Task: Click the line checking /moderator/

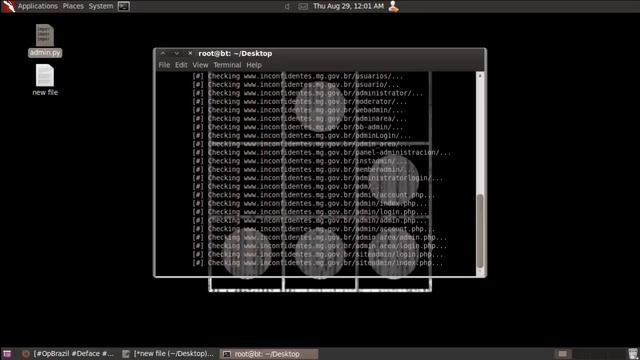Action: (x=300, y=102)
